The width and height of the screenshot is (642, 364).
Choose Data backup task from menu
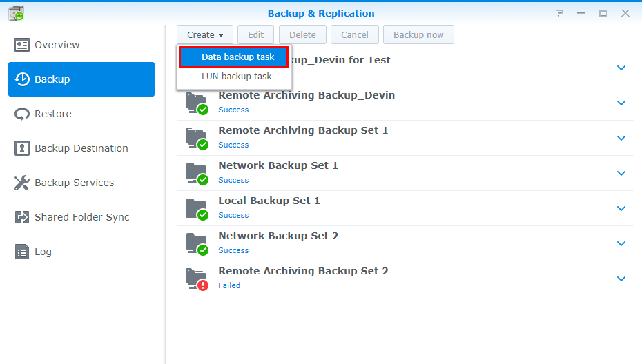234,57
